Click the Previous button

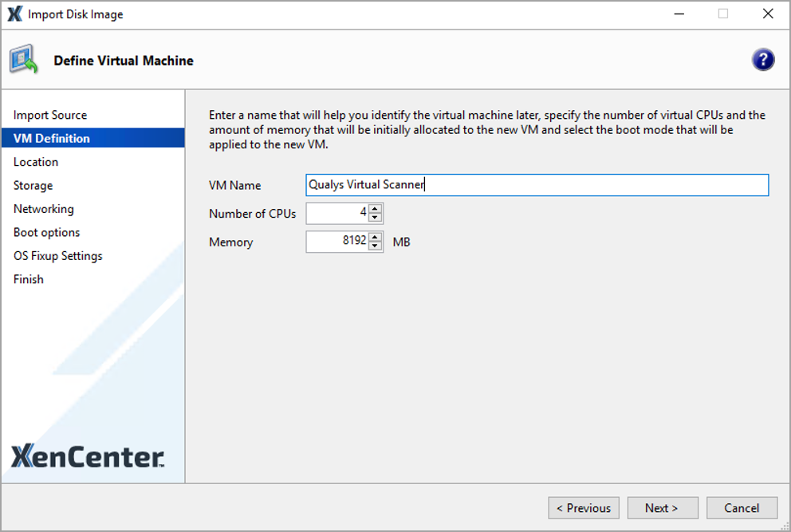tap(584, 508)
